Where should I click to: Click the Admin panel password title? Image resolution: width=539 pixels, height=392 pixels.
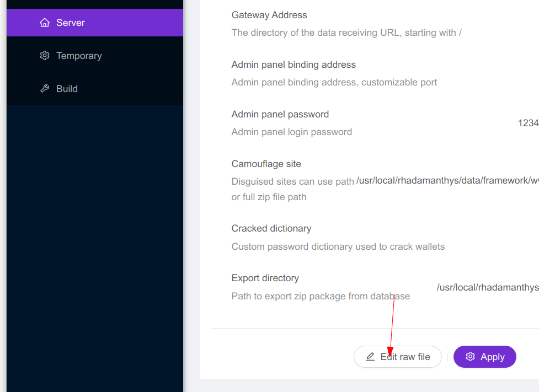280,114
